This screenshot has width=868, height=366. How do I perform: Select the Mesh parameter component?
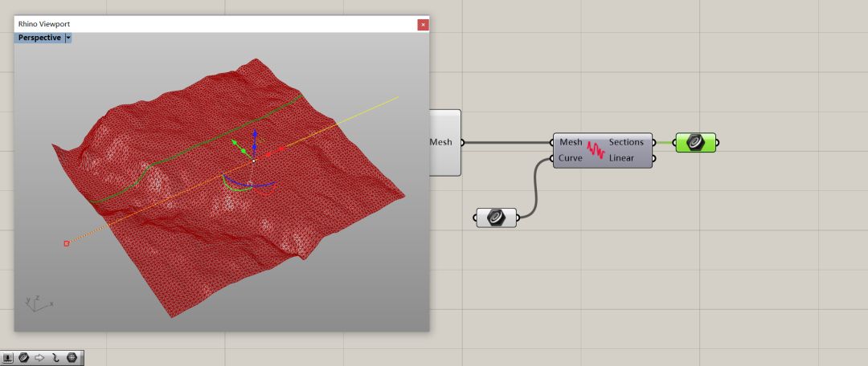coord(444,143)
